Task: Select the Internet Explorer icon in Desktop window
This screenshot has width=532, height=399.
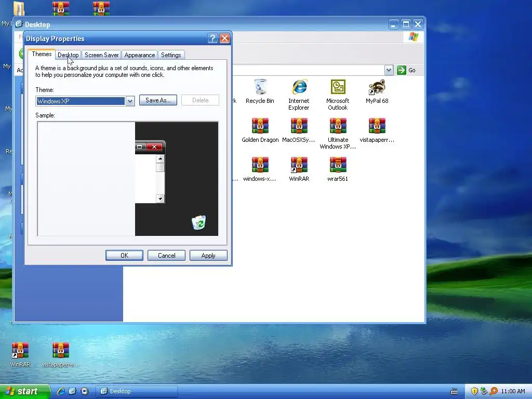Action: 299,87
